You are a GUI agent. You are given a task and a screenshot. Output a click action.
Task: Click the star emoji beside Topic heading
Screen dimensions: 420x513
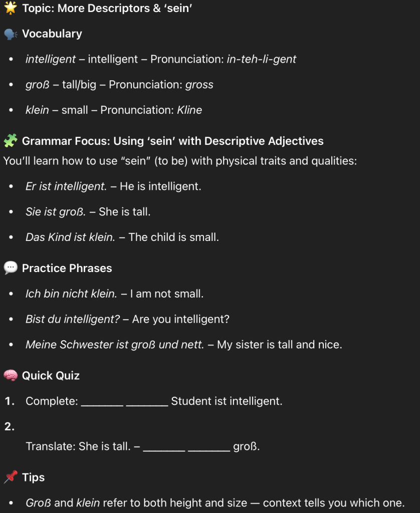[10, 8]
